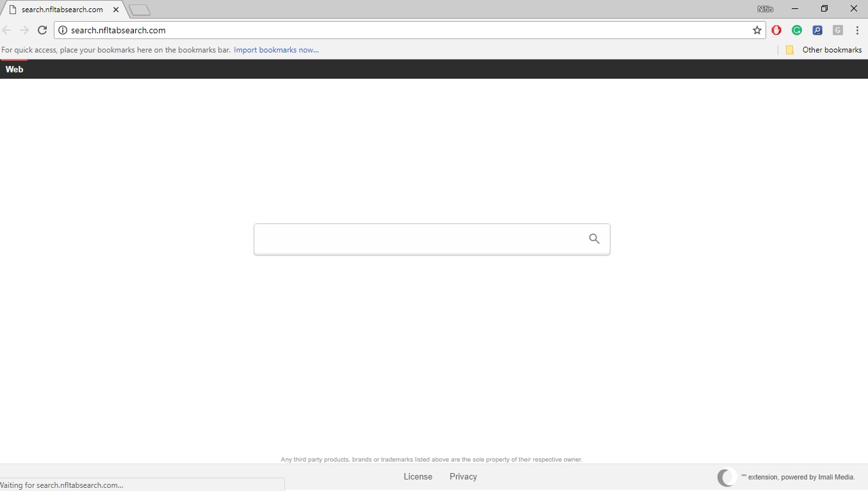Click the page info icon in address bar
This screenshot has height=491, width=868.
tap(62, 29)
